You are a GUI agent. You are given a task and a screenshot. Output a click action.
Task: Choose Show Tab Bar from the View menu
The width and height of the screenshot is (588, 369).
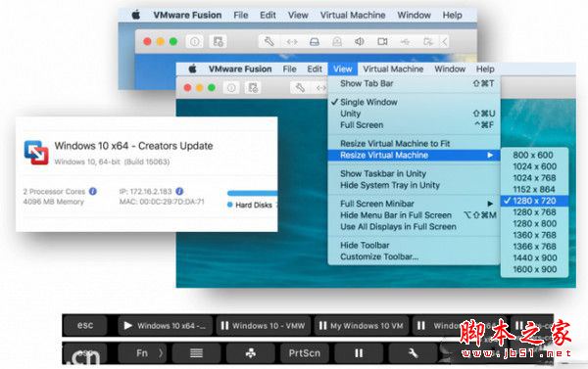click(x=414, y=83)
